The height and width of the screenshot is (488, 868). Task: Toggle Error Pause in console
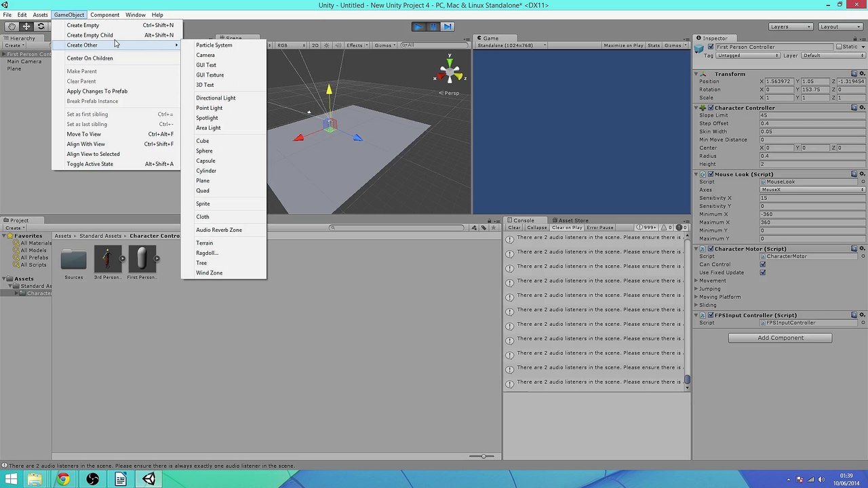(x=600, y=228)
